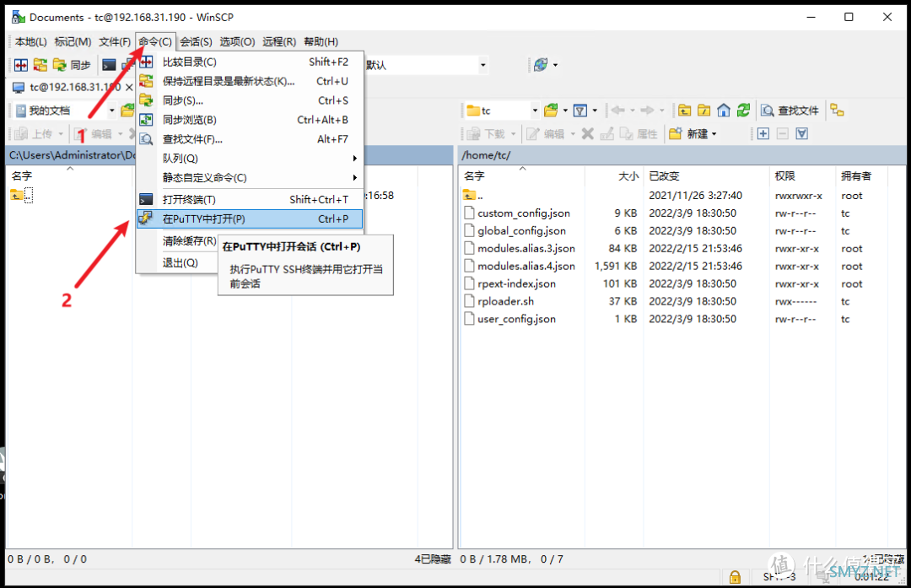Click the 已改变 column header
The image size is (911, 588).
[x=706, y=175]
